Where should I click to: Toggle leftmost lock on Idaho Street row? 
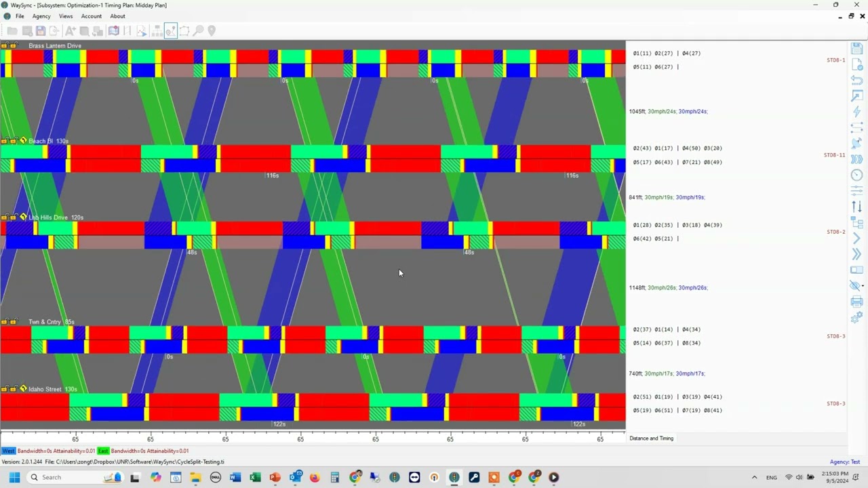4,389
